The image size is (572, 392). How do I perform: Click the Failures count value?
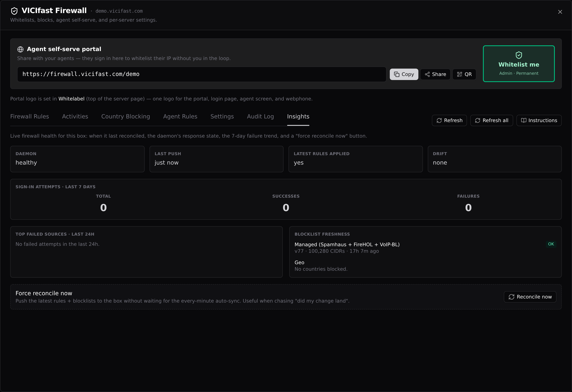tap(468, 208)
